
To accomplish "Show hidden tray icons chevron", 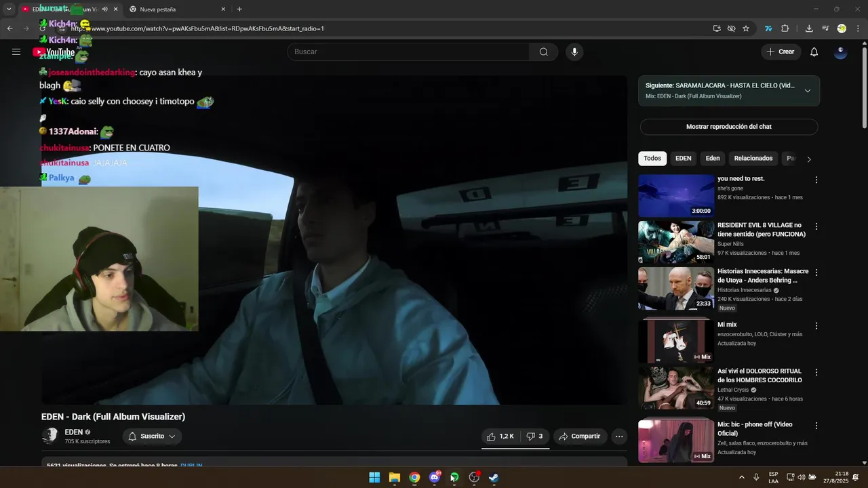I will [741, 477].
